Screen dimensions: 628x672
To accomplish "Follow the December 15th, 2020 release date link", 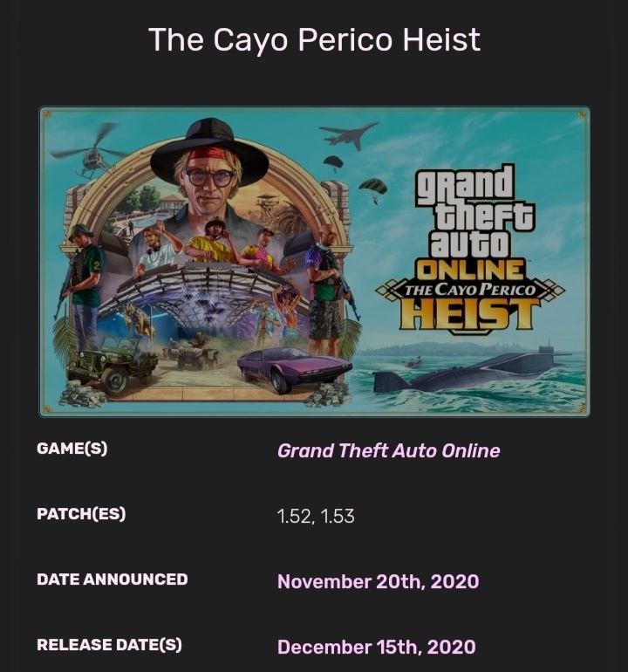I will pos(376,647).
